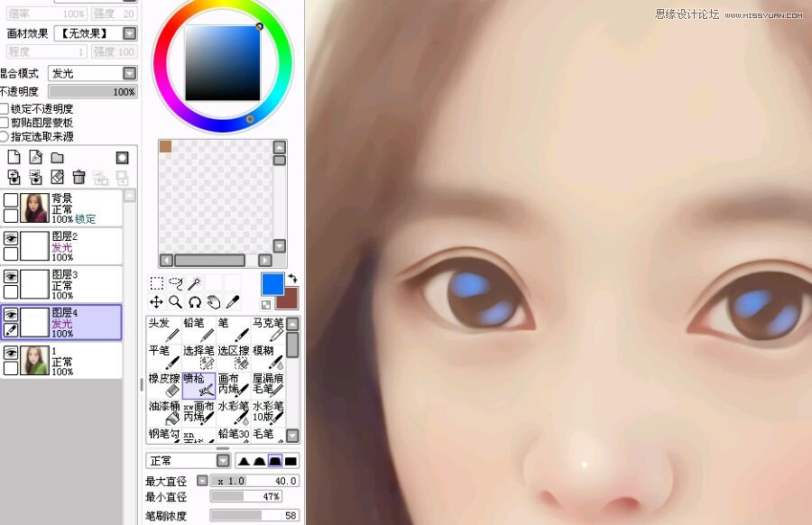Image resolution: width=812 pixels, height=525 pixels.
Task: Merge layer down
Action: click(36, 178)
